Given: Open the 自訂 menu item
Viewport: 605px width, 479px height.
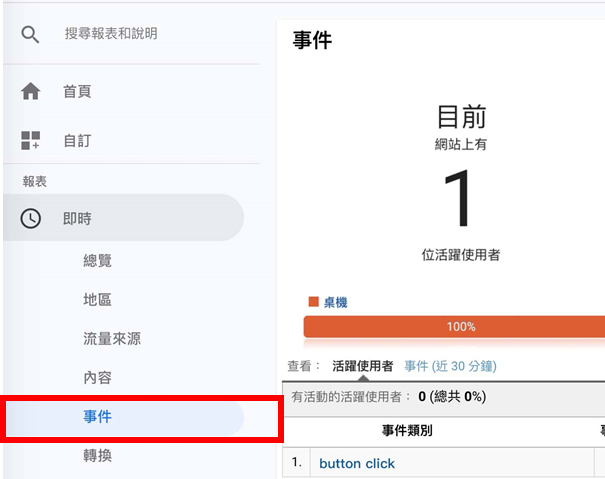Looking at the screenshot, I should click(77, 141).
